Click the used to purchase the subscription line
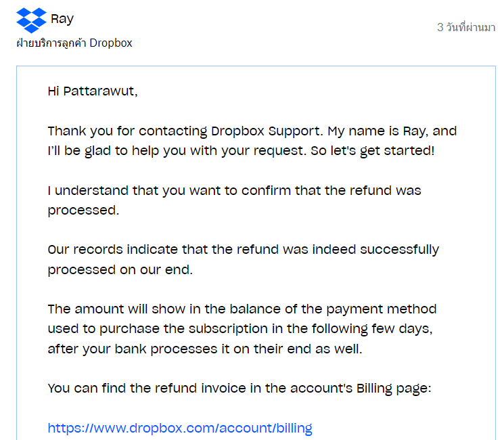The image size is (504, 440). click(x=240, y=329)
